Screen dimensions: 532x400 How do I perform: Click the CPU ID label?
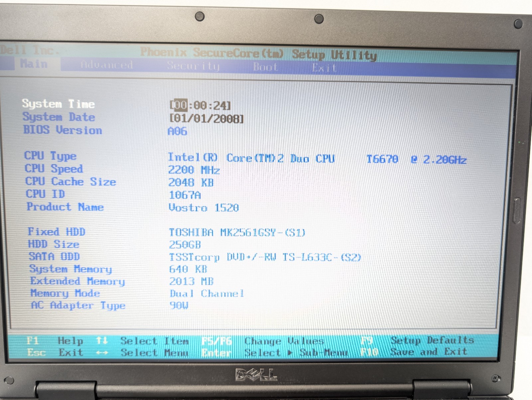coord(45,194)
